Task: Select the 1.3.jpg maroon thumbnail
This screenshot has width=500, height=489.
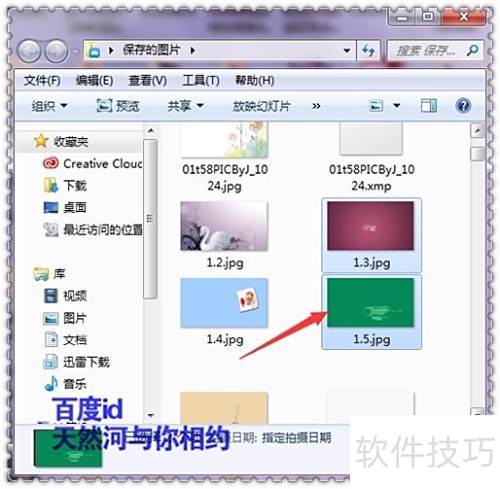Action: pyautogui.click(x=371, y=226)
